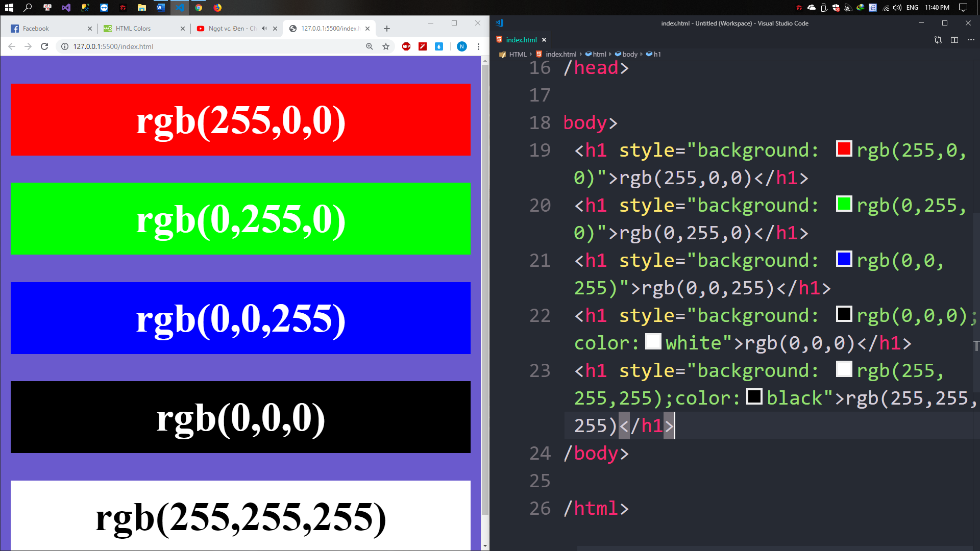Bookmark this page with the star icon
Image resolution: width=980 pixels, height=551 pixels.
[386, 46]
